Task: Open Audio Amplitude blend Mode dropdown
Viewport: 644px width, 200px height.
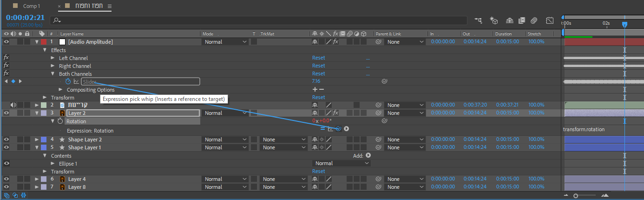Action: (225, 42)
